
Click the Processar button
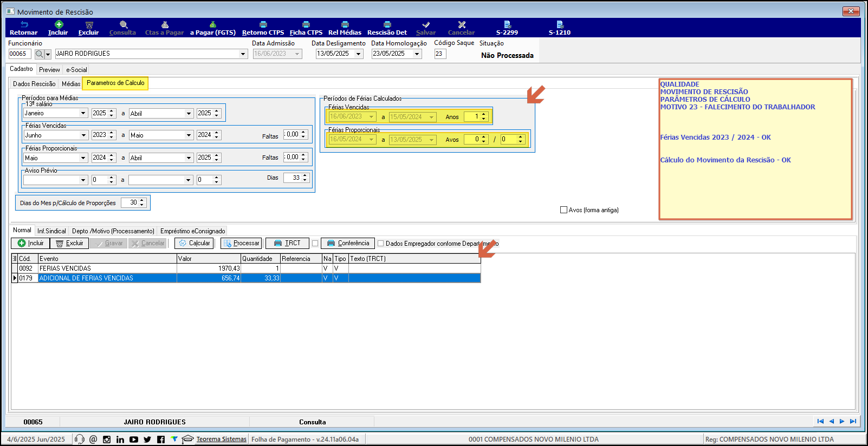241,244
